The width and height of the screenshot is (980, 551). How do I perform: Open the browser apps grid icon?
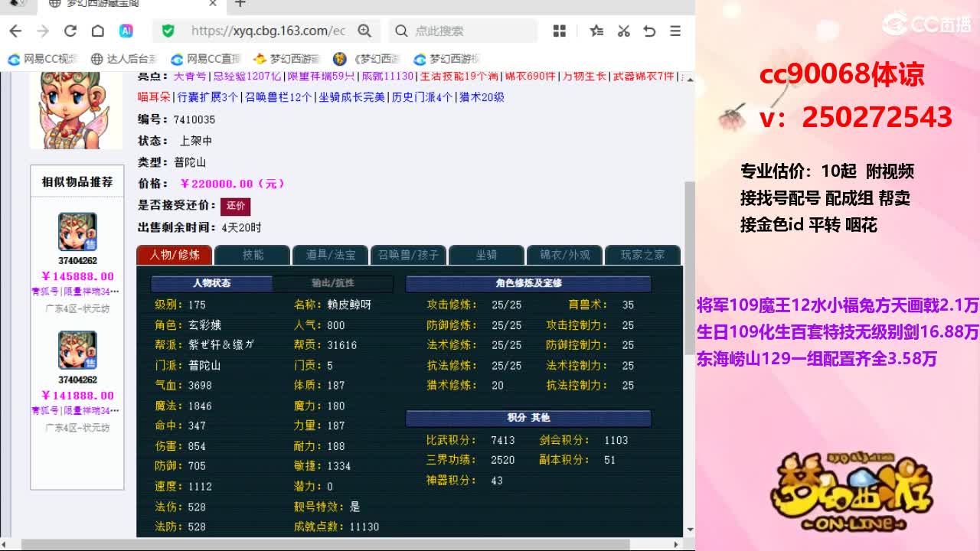tap(560, 31)
